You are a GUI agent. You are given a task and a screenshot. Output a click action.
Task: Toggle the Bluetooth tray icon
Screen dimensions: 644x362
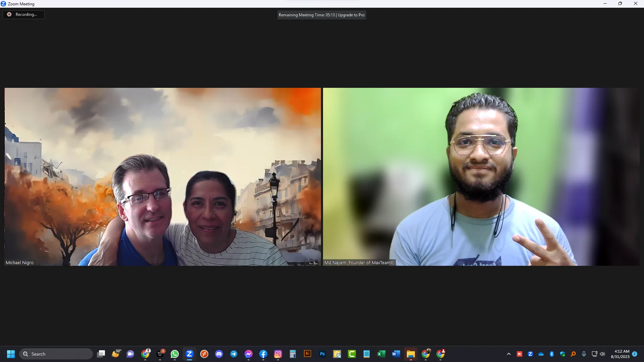552,354
